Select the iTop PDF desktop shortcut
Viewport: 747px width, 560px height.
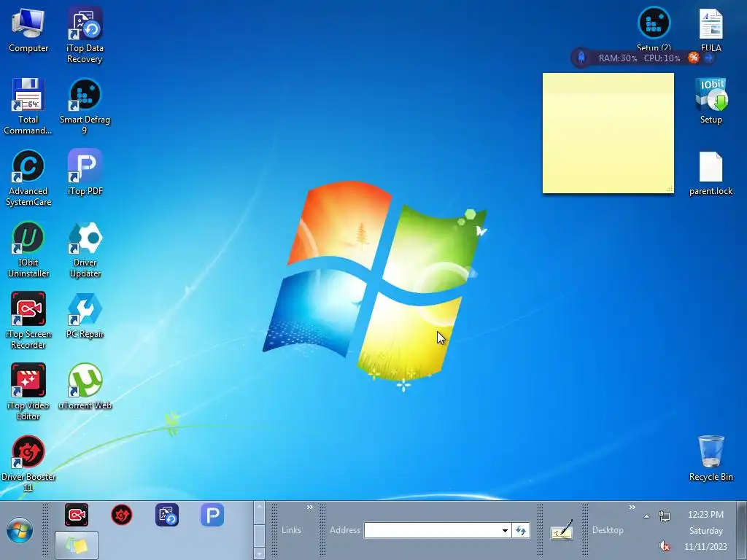pyautogui.click(x=85, y=172)
